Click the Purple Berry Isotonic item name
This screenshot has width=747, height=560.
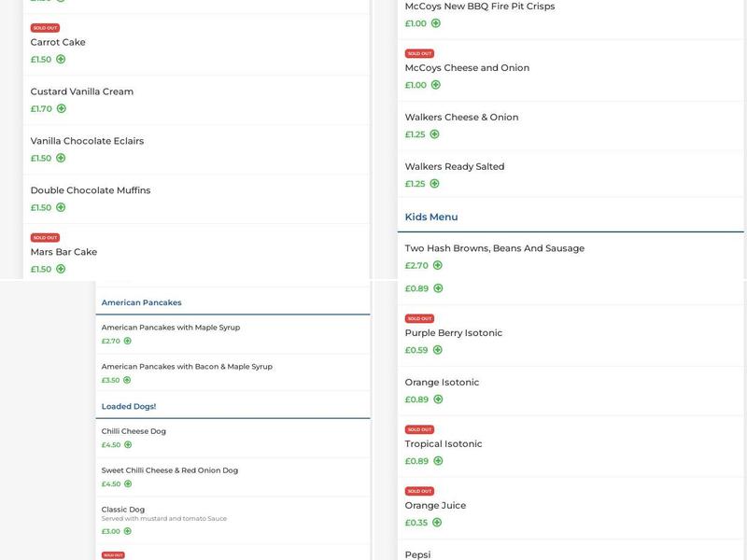coord(454,333)
